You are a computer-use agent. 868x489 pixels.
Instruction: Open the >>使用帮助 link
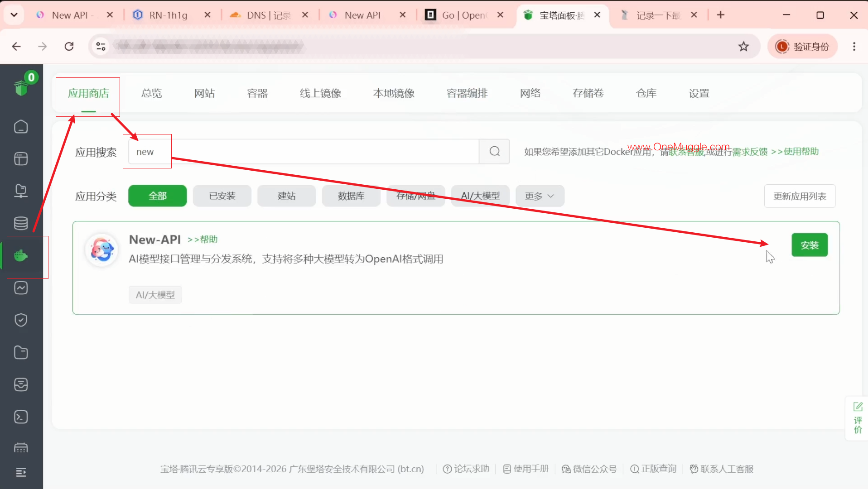795,151
